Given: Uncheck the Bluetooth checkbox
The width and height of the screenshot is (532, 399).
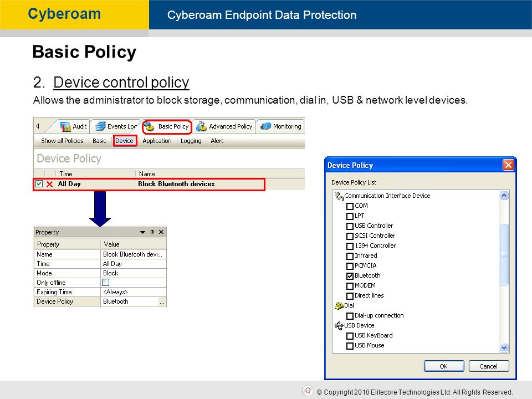Looking at the screenshot, I should [x=350, y=276].
